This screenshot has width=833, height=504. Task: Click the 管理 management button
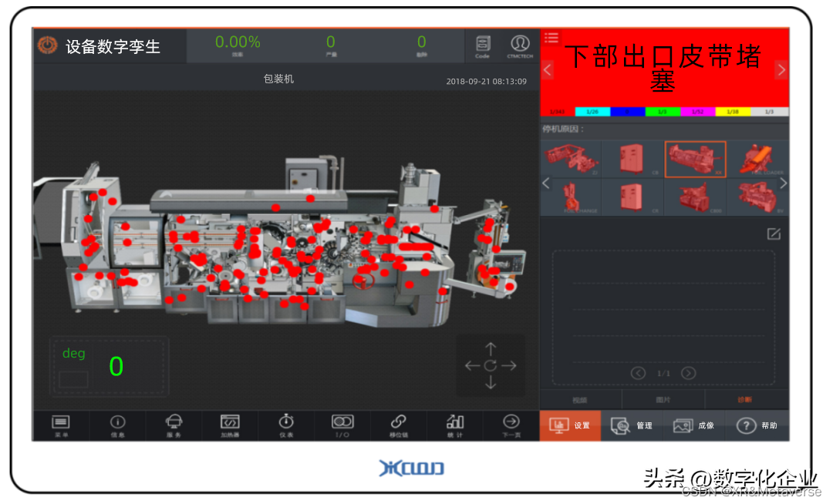[x=632, y=425]
